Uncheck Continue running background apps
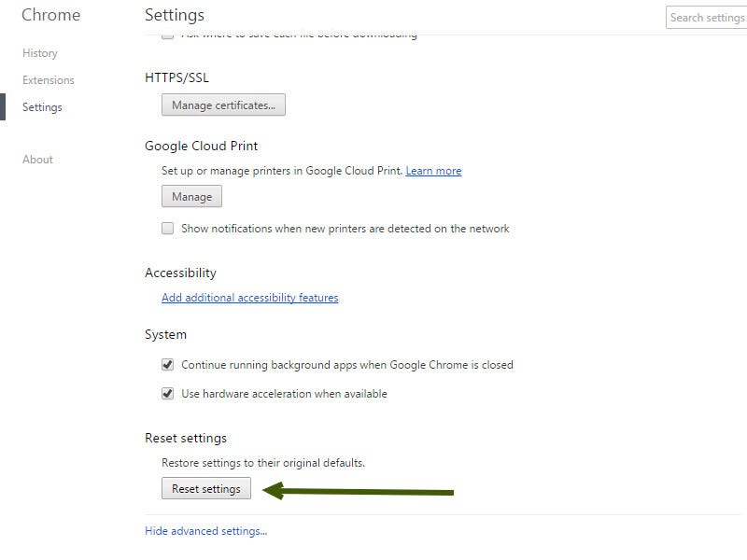 pyautogui.click(x=168, y=365)
